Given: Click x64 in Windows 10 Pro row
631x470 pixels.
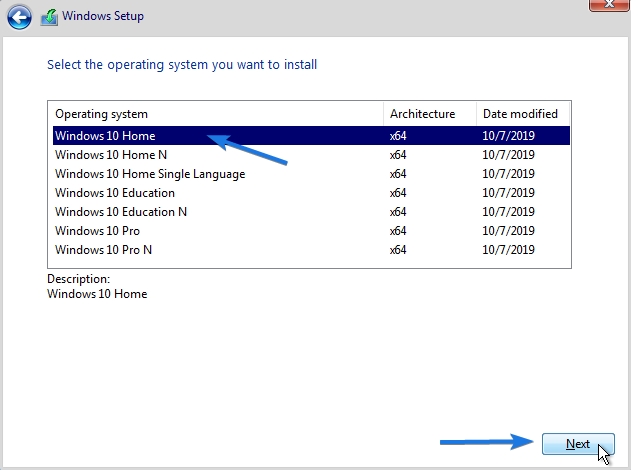Looking at the screenshot, I should (x=398, y=231).
